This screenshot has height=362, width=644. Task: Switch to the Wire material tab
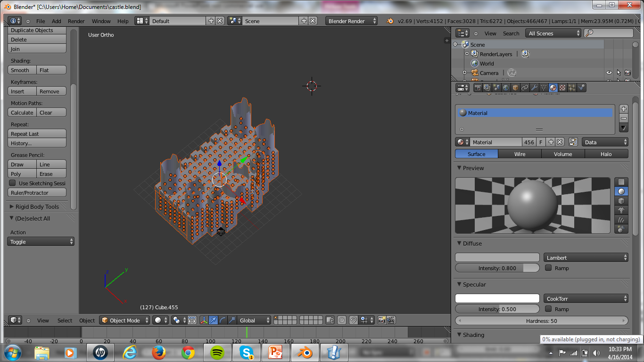(519, 154)
